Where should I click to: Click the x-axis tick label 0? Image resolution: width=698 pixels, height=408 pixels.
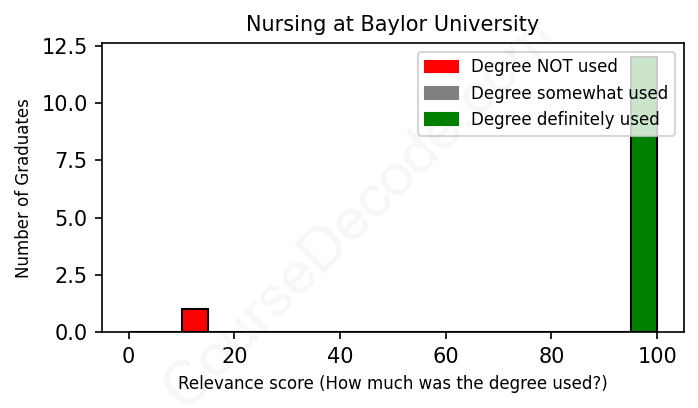click(x=128, y=354)
